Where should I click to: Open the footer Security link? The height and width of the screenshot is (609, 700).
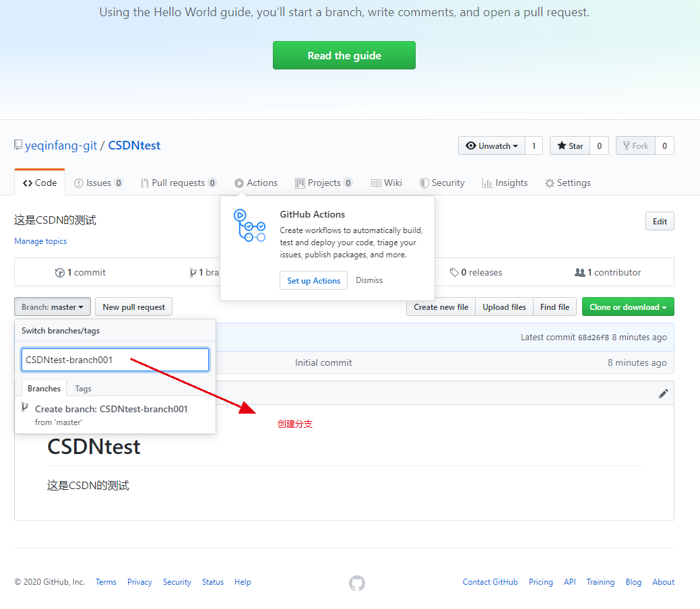177,582
